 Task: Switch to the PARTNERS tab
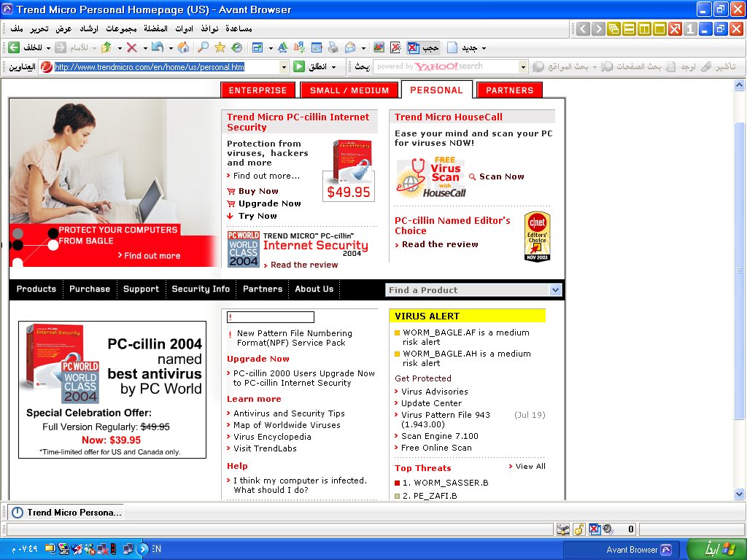pos(510,90)
